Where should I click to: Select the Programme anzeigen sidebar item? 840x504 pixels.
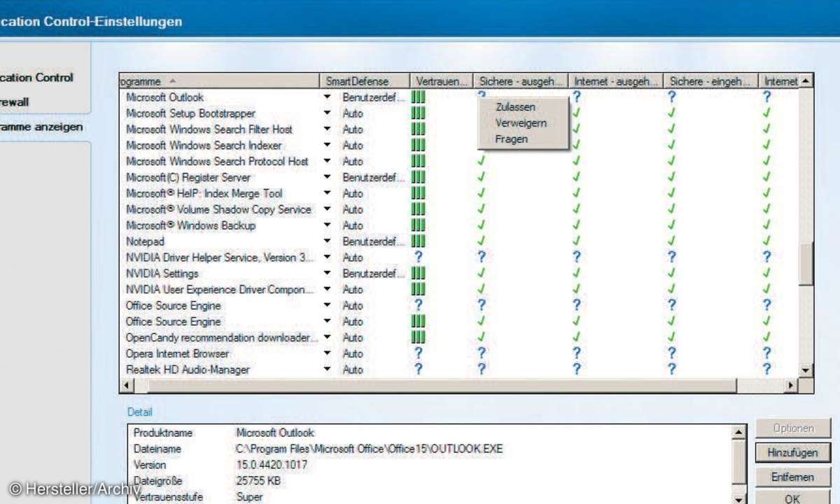pos(42,127)
